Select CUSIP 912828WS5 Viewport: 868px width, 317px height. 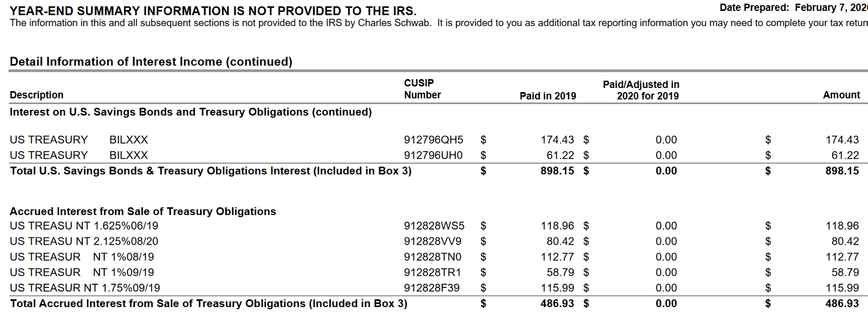click(433, 226)
